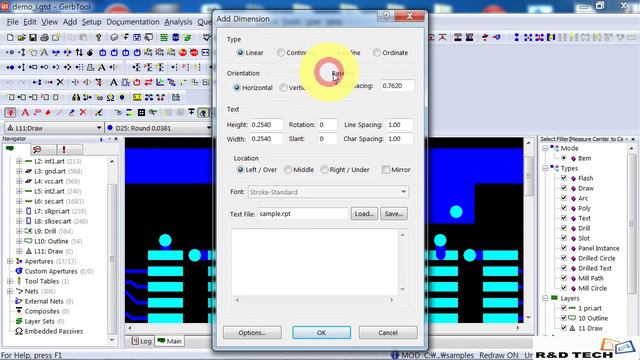
Task: Collapse the Layers filter group
Action: pyautogui.click(x=545, y=298)
